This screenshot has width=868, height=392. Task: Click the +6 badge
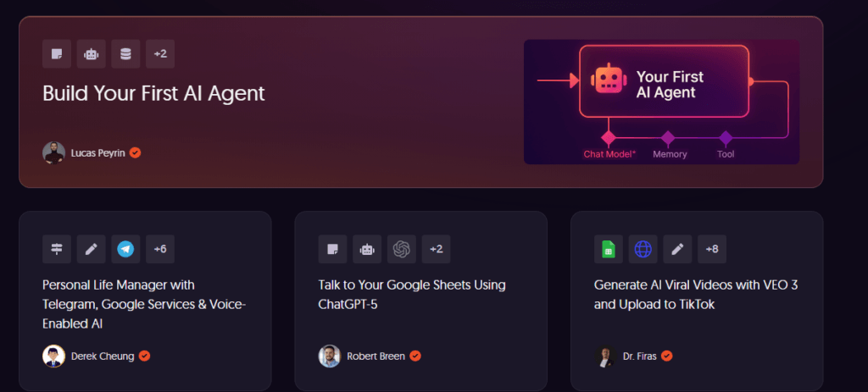tap(160, 250)
